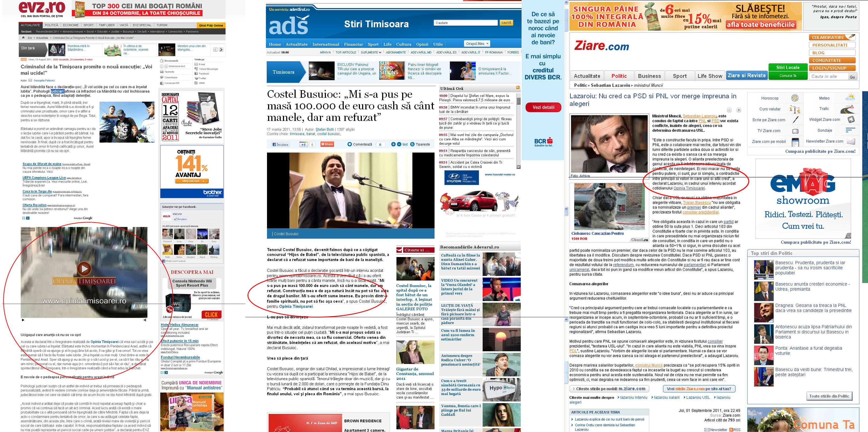The image size is (868, 432).
Task: Open ARHIVA link on Adevărul sub-navigation
Action: coord(325,52)
